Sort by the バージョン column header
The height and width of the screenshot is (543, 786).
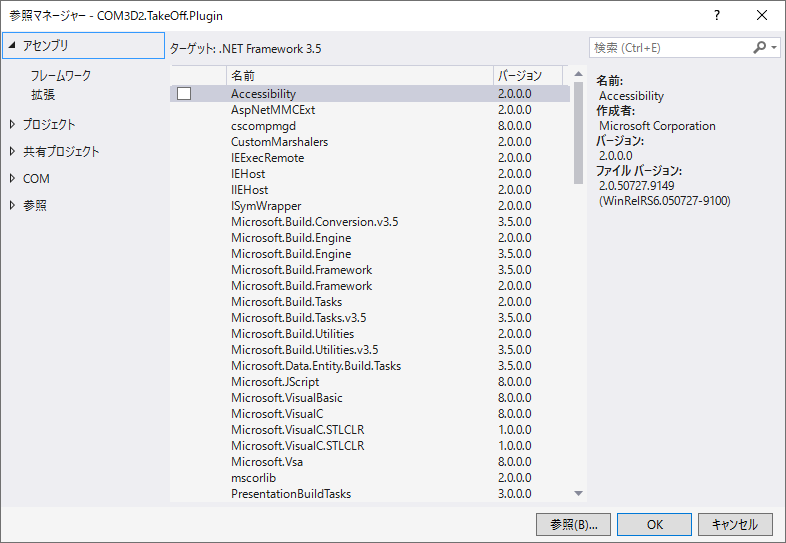coord(519,75)
